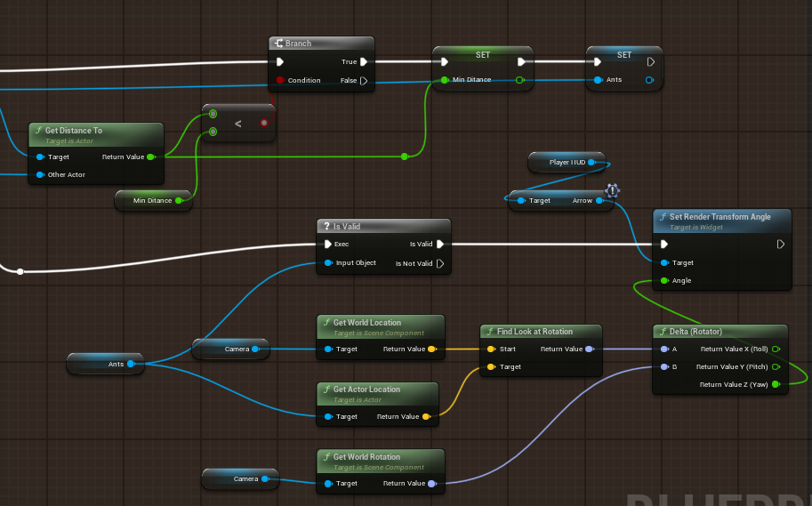
Task: Select the Get Actor Location node header
Action: coord(377,394)
